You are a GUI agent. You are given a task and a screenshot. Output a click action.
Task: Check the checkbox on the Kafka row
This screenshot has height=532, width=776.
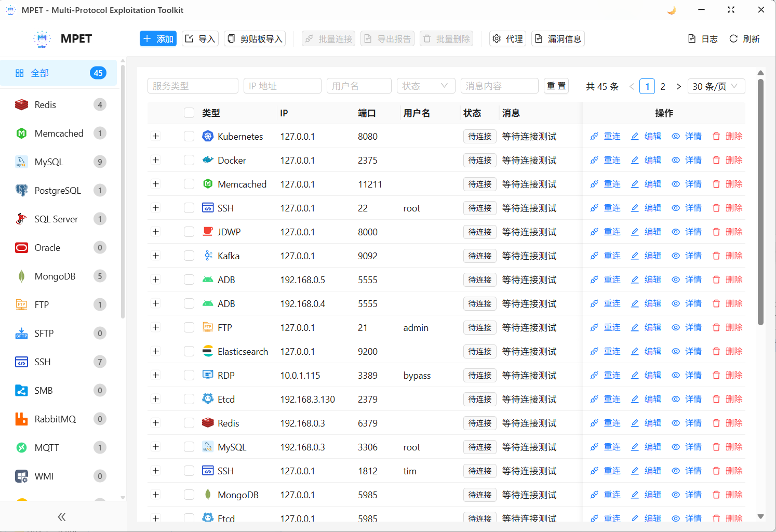[189, 256]
